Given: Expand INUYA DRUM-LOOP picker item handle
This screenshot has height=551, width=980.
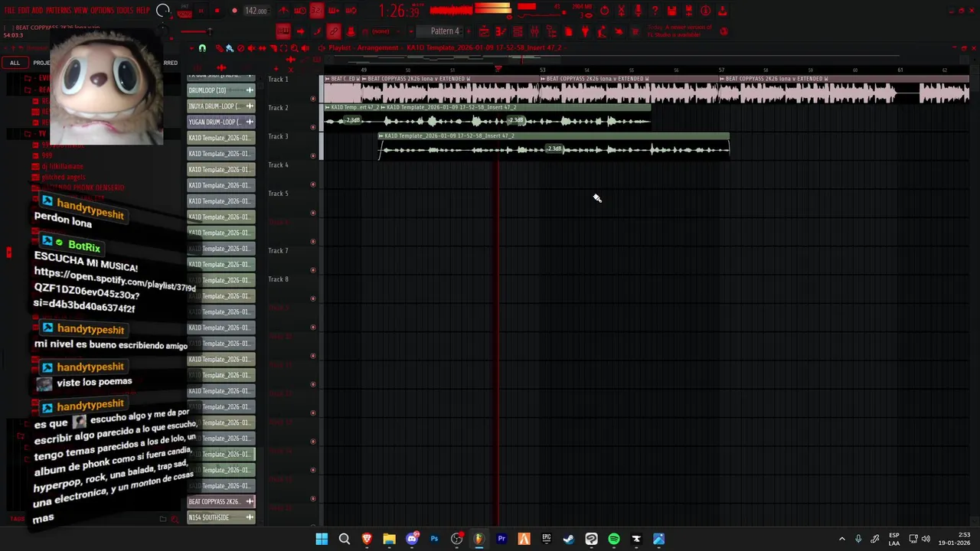Looking at the screenshot, I should [x=250, y=106].
